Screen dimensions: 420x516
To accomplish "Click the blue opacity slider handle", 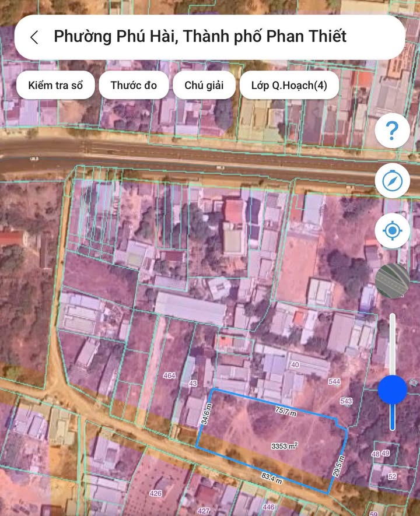I will 393,389.
